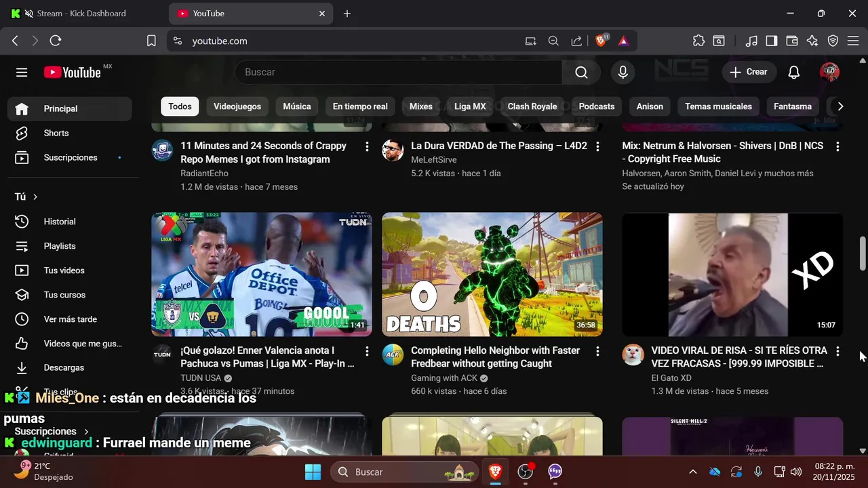Click the Crear button
The image size is (868, 488).
(749, 72)
